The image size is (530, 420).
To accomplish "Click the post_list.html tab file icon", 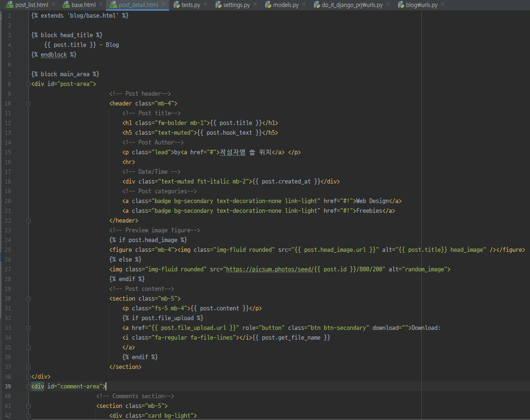I will pyautogui.click(x=10, y=5).
